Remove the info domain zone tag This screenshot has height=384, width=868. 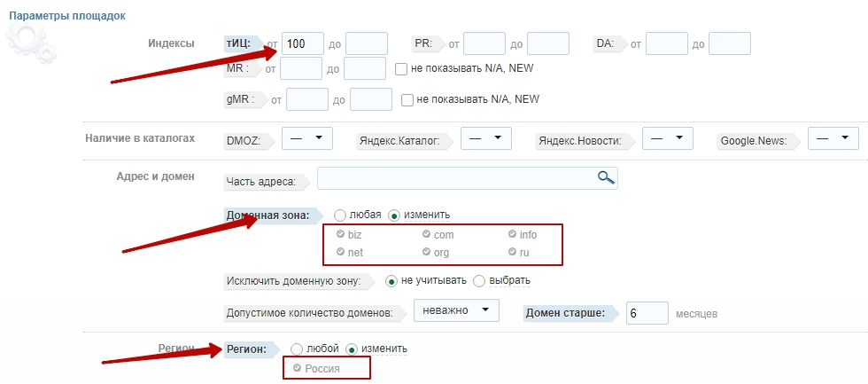coord(512,234)
